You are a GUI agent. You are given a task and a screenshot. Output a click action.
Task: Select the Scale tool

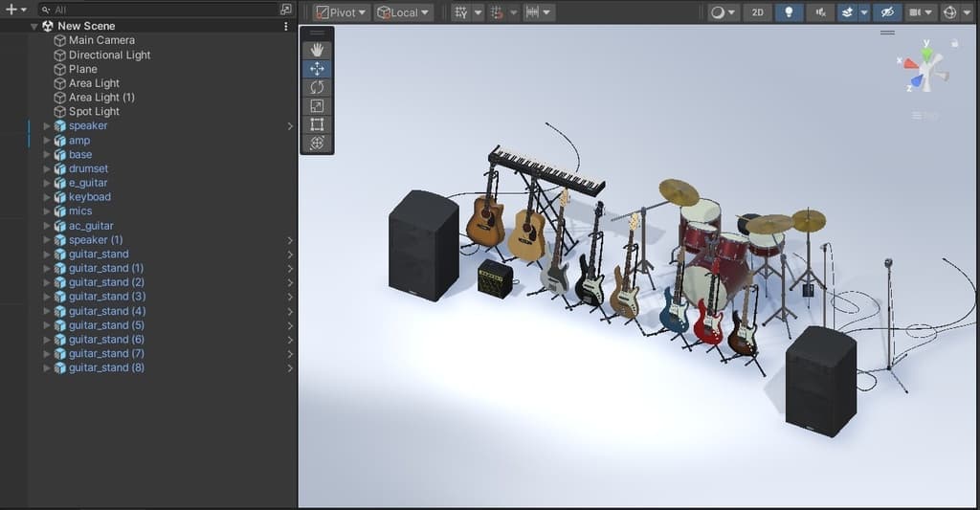tap(317, 105)
